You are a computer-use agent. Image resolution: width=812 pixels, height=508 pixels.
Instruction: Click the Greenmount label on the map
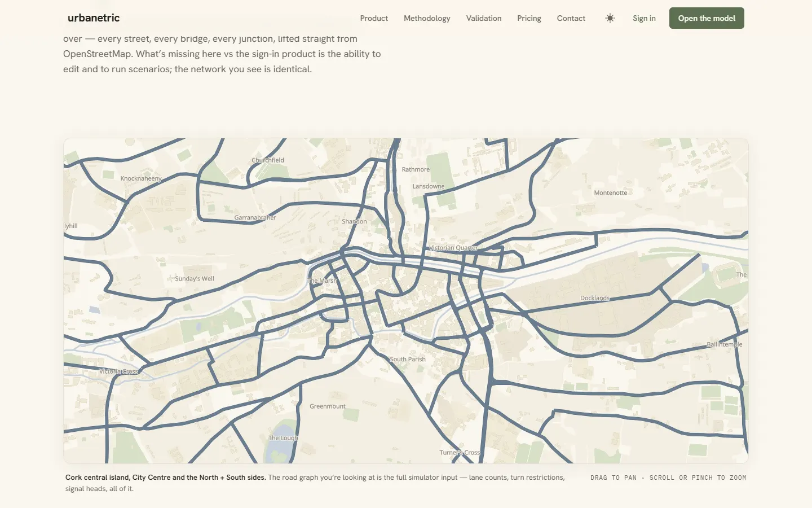tap(328, 406)
